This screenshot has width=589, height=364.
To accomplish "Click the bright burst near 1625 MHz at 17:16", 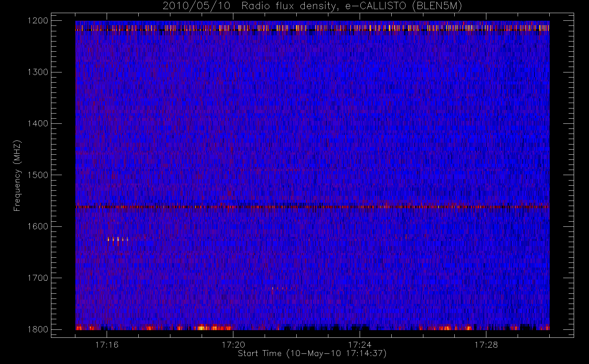I will pos(118,240).
